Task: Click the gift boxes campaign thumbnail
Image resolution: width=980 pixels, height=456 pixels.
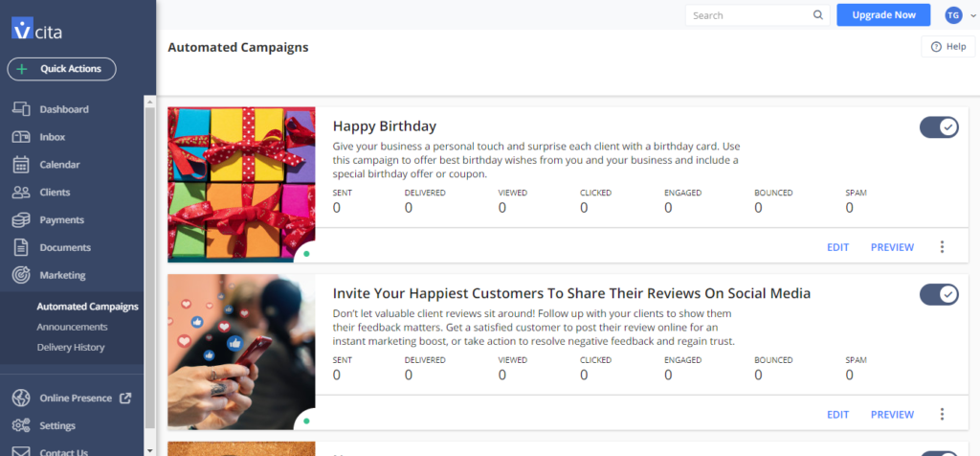Action: tap(241, 185)
